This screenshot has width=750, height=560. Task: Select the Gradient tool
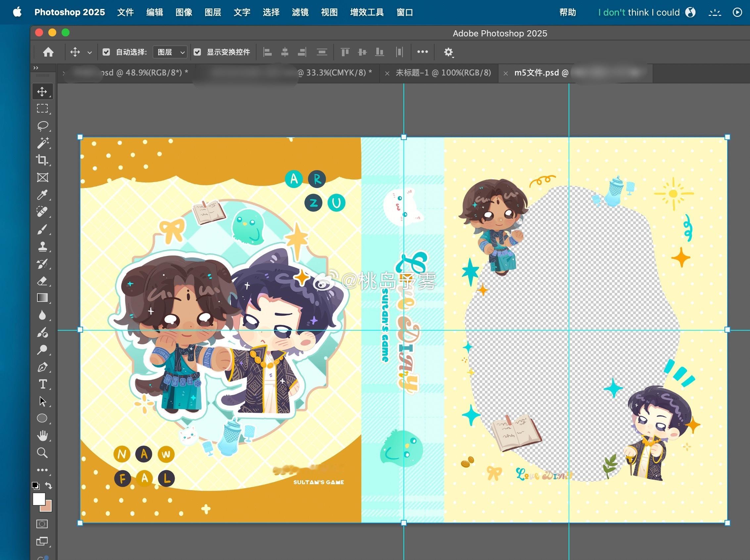42,298
